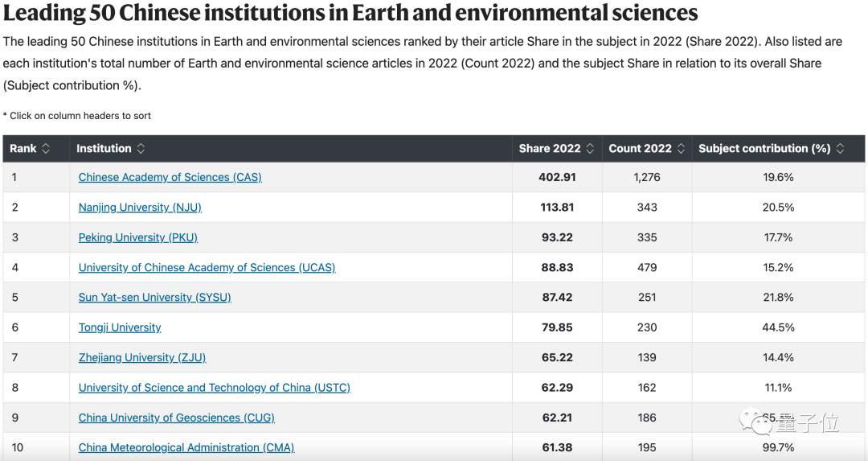Click the sort arrows next to Count 2022
Image resolution: width=868 pixels, height=461 pixels.
pos(681,149)
